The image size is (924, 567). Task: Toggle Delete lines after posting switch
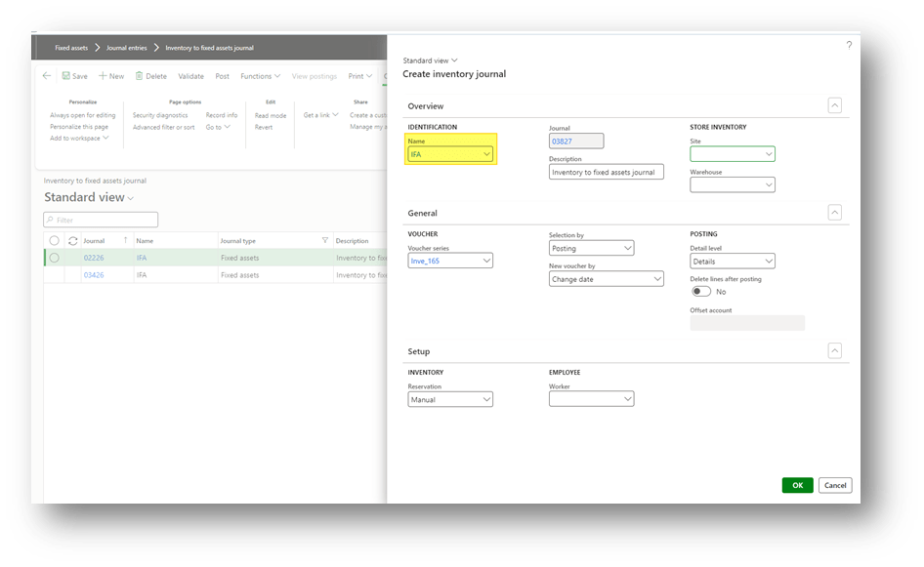[700, 291]
